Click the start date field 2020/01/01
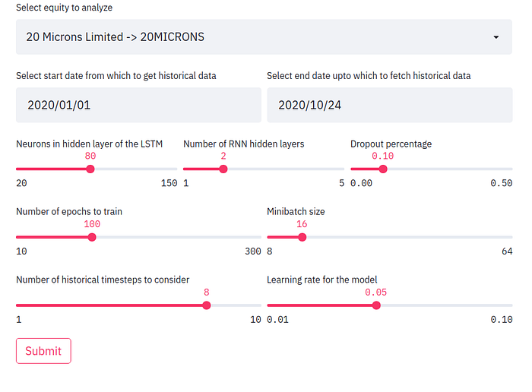 pos(138,105)
